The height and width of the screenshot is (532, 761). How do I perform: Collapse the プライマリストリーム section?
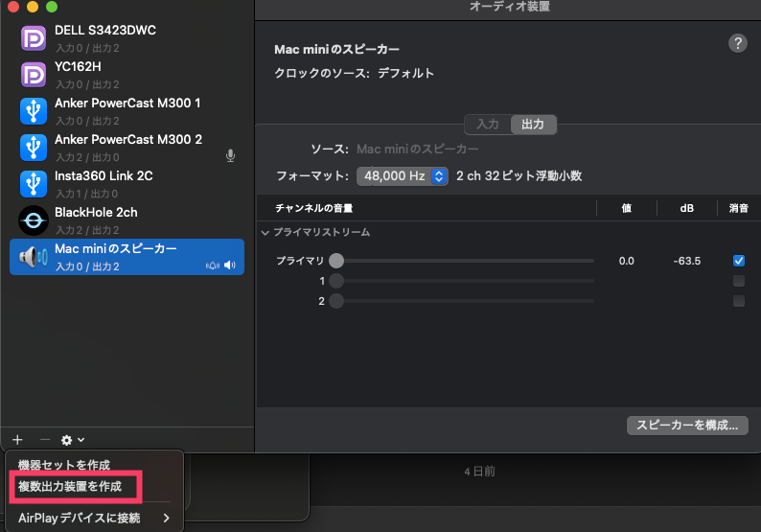click(265, 233)
